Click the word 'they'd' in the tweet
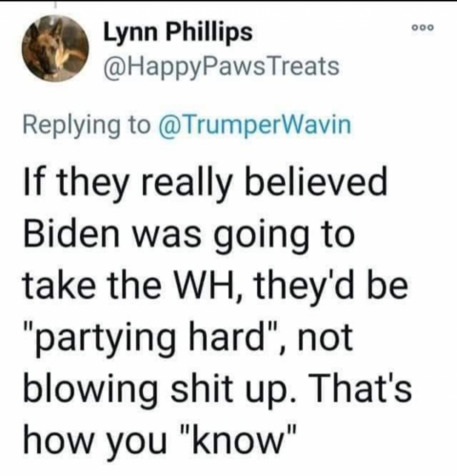This screenshot has width=457, height=476. point(305,287)
